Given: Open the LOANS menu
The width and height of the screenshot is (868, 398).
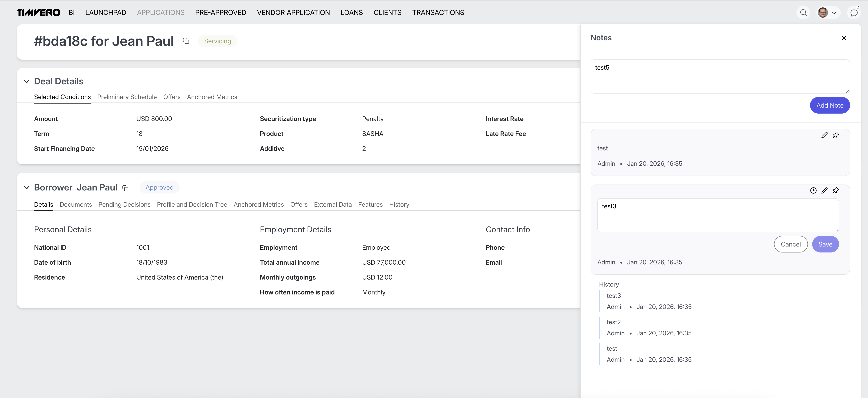Looking at the screenshot, I should click(x=352, y=13).
